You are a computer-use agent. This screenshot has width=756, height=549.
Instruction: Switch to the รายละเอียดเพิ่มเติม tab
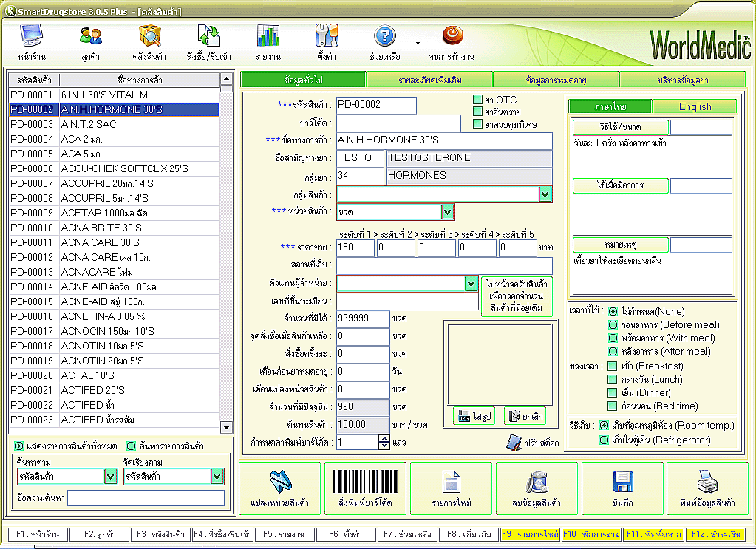tap(430, 80)
